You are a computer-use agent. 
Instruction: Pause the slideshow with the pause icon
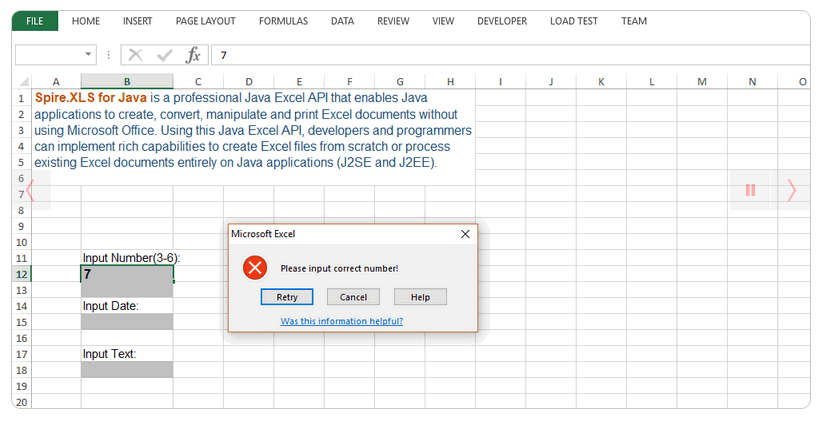(x=750, y=190)
